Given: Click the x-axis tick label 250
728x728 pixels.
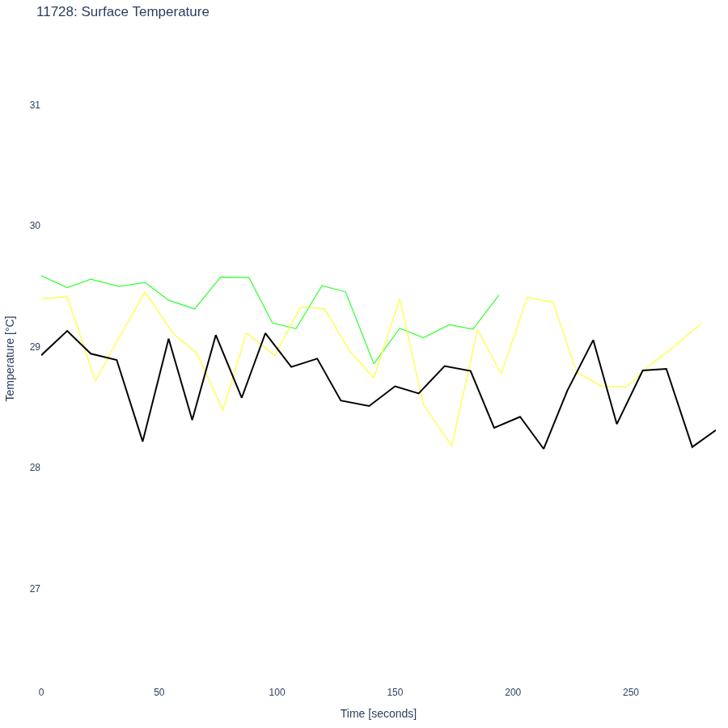Looking at the screenshot, I should coord(631,692).
